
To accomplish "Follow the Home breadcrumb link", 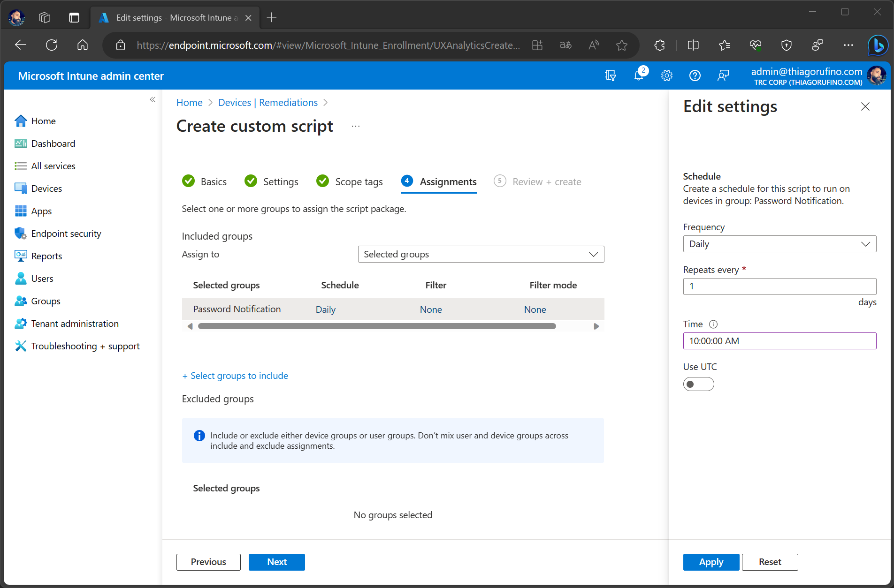I will click(x=190, y=103).
